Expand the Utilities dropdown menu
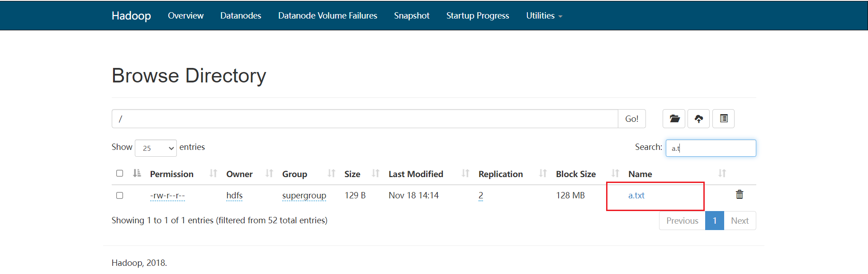The height and width of the screenshot is (274, 868). coord(544,16)
